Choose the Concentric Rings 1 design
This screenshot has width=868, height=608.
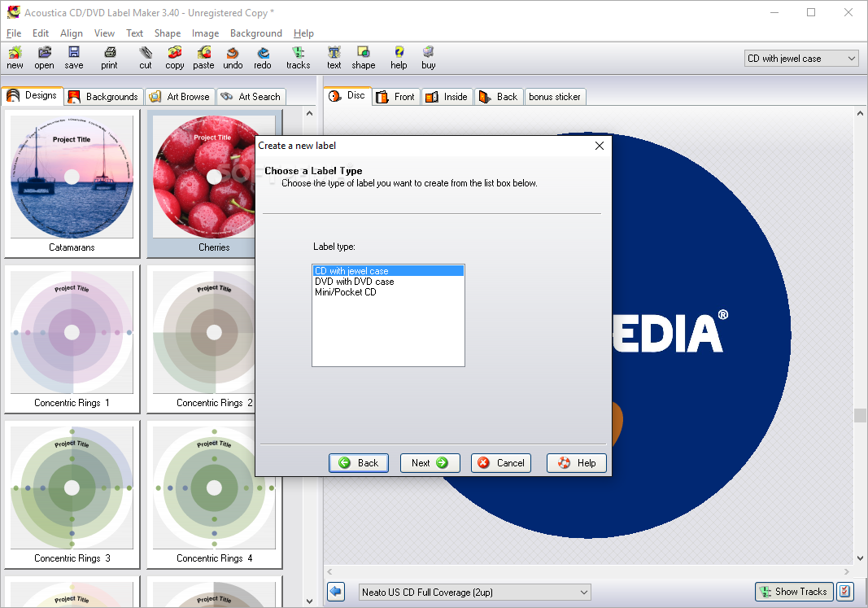click(x=72, y=339)
